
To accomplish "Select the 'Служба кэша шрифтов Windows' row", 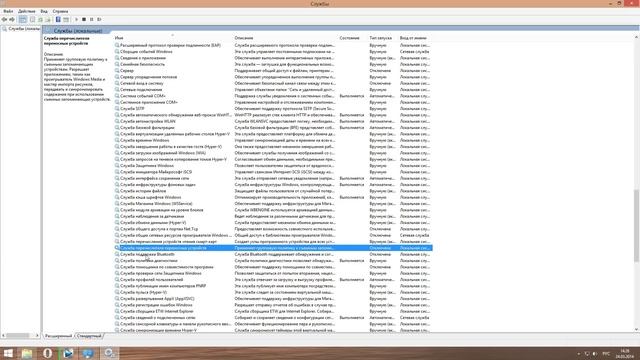I will (273, 197).
